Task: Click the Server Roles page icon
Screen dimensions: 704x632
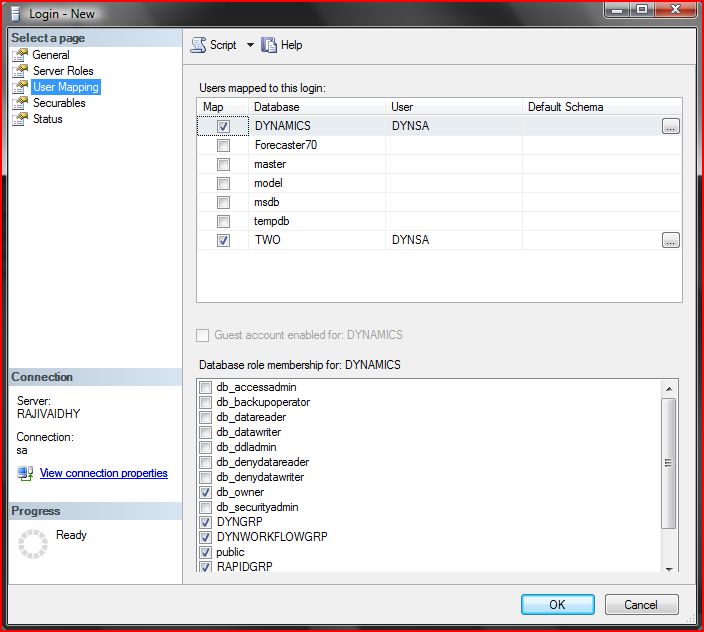Action: [20, 71]
